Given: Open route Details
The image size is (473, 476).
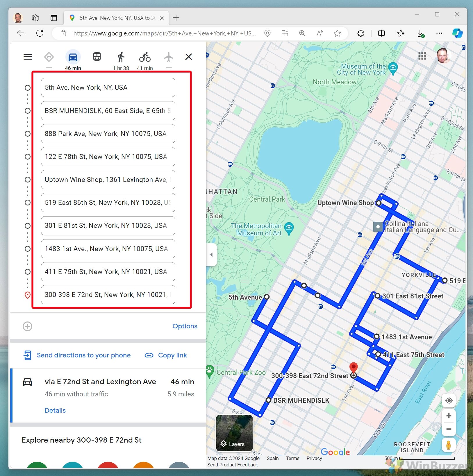Looking at the screenshot, I should coord(55,410).
